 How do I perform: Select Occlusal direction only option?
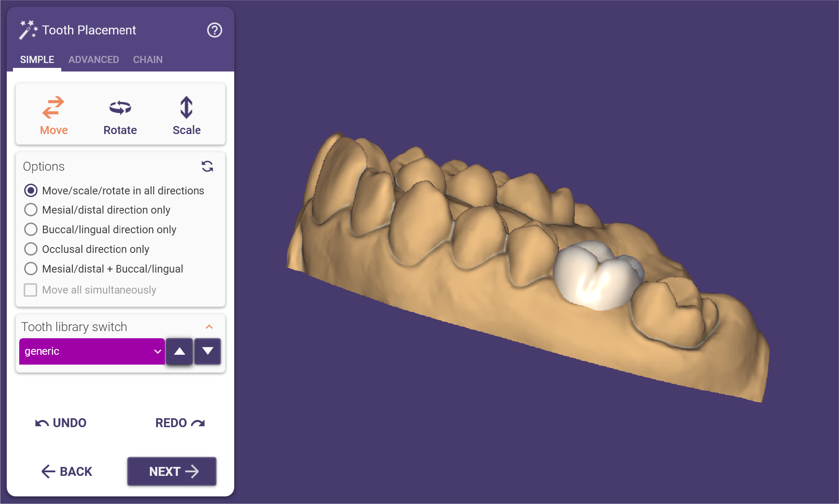click(x=87, y=249)
